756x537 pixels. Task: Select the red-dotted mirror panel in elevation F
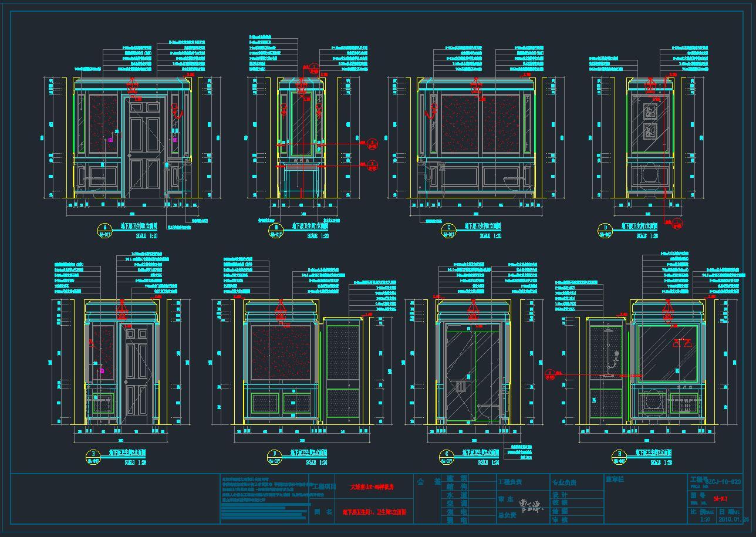[281, 353]
